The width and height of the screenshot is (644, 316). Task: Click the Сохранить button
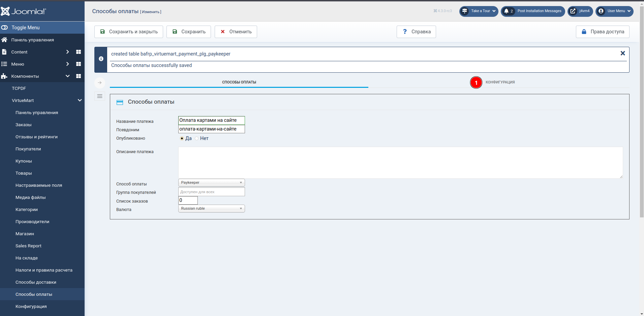pos(189,32)
